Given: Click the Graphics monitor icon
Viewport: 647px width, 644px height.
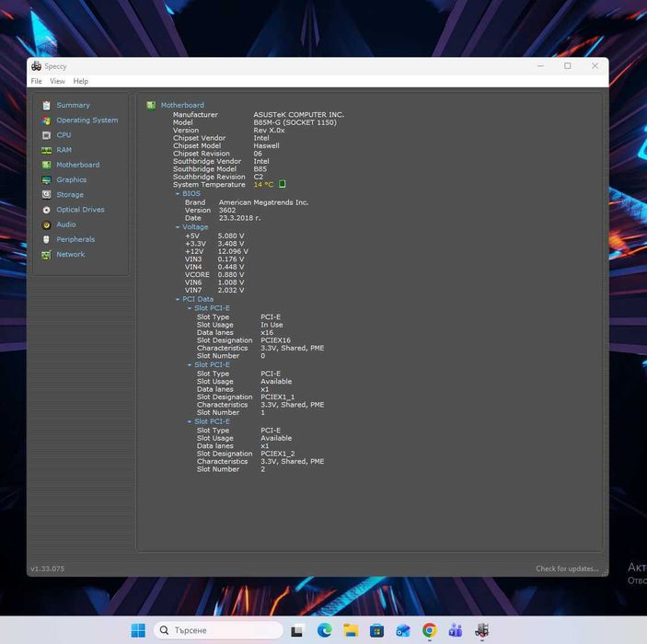Looking at the screenshot, I should click(46, 180).
